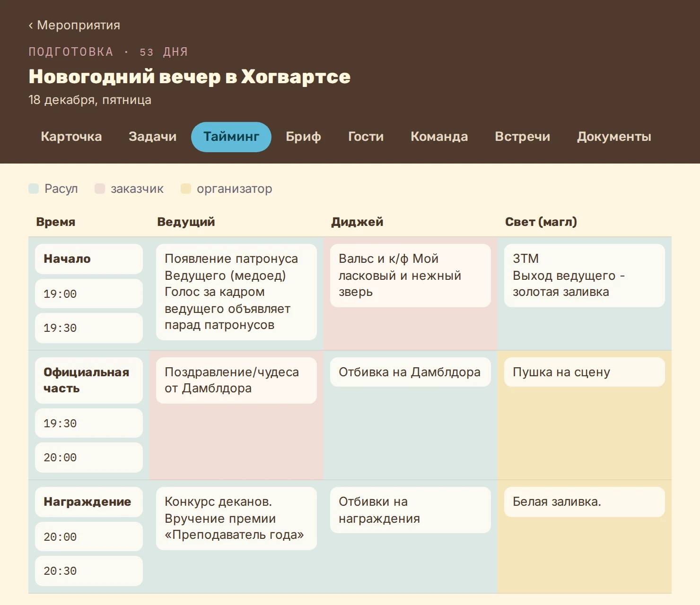Go back to Мероприятия list

pos(74,25)
